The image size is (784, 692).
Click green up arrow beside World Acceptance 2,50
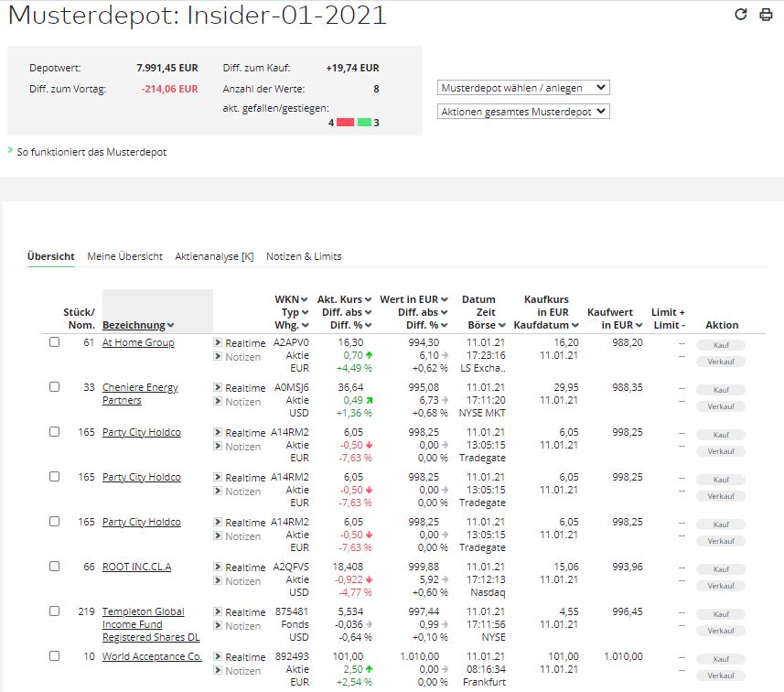pyautogui.click(x=369, y=669)
